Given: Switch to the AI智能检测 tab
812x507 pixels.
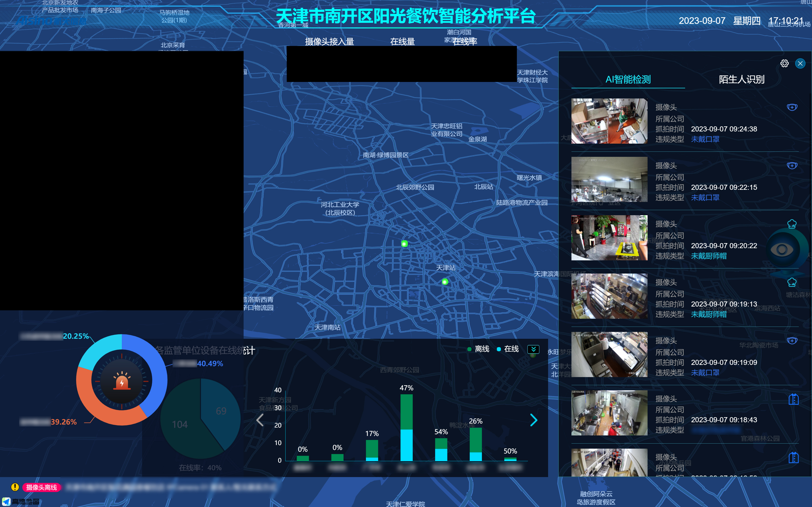Looking at the screenshot, I should tap(628, 79).
